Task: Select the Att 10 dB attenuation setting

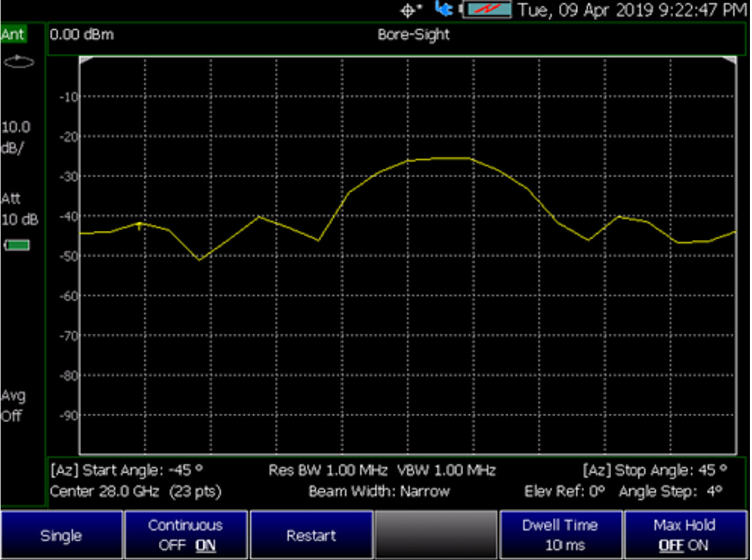Action: [19, 209]
